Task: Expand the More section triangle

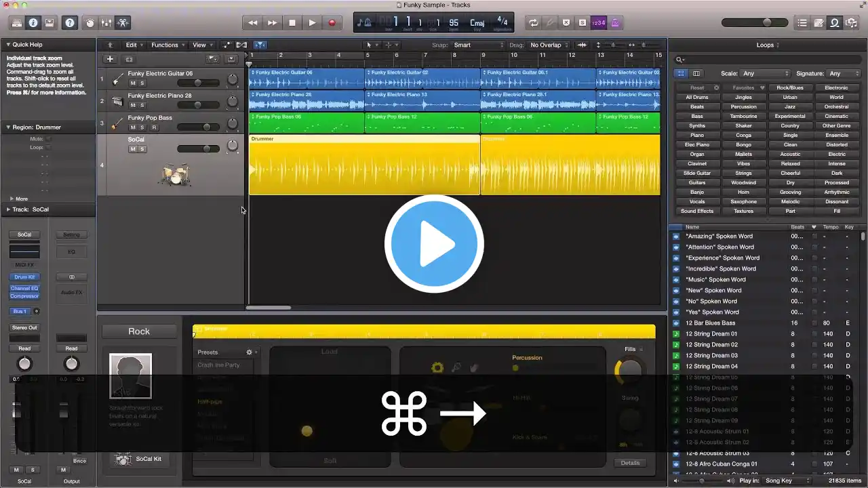Action: (x=12, y=199)
